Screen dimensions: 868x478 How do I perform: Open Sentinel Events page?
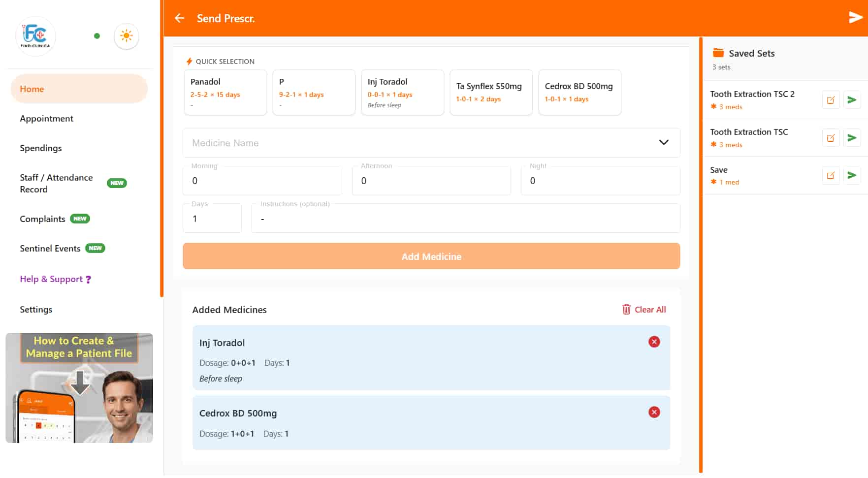(50, 249)
